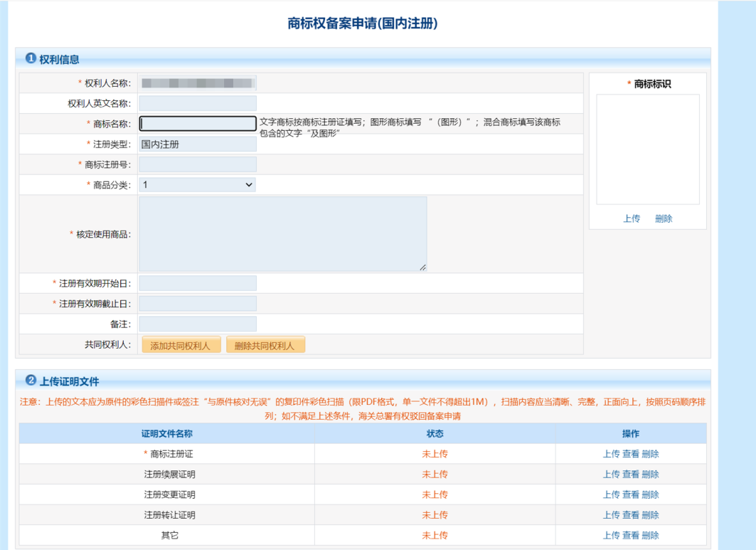
Task: Click the step 2 circle icon
Action: [31, 380]
